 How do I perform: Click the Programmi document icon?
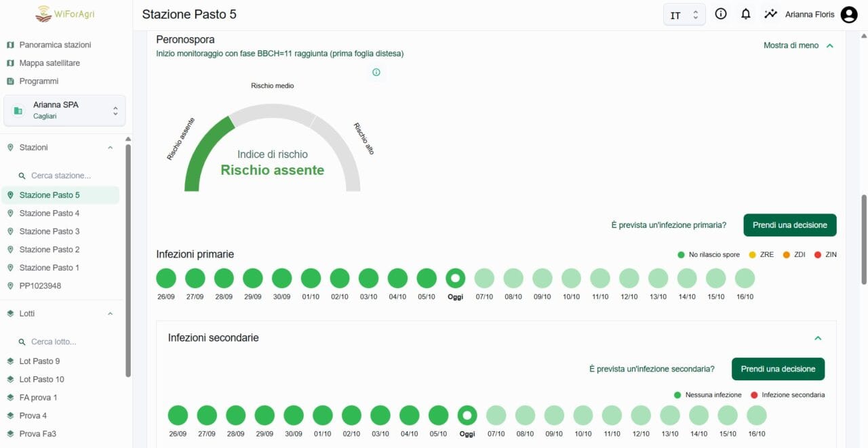point(10,81)
